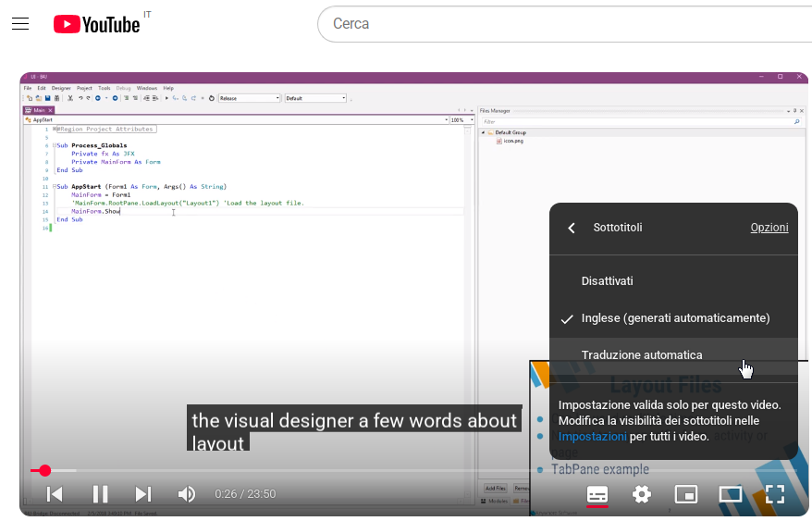Pause the video playback
This screenshot has width=812, height=521.
coord(100,494)
